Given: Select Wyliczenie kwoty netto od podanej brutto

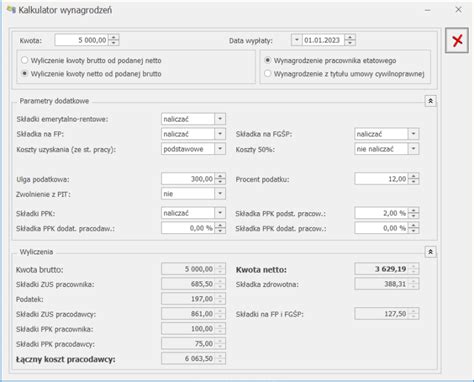Looking at the screenshot, I should point(92,74).
